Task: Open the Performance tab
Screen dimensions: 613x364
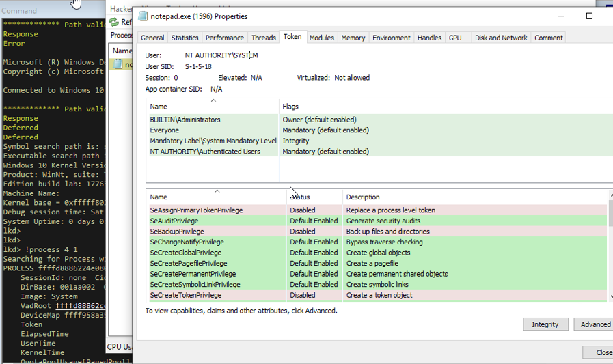Action: point(225,38)
